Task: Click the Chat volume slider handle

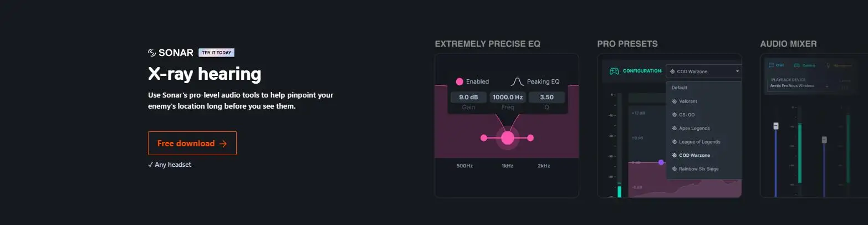Action: point(776,126)
